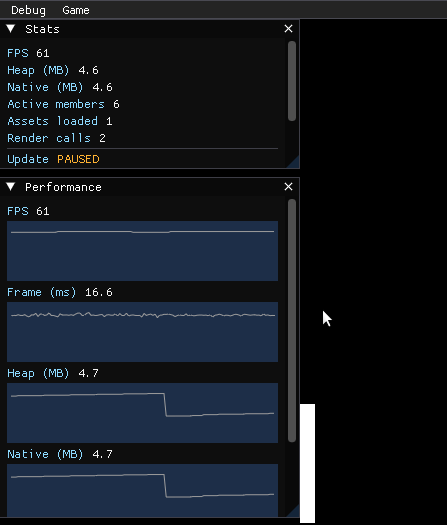Close the Stats window
Screen dimensions: 447x525
288,29
